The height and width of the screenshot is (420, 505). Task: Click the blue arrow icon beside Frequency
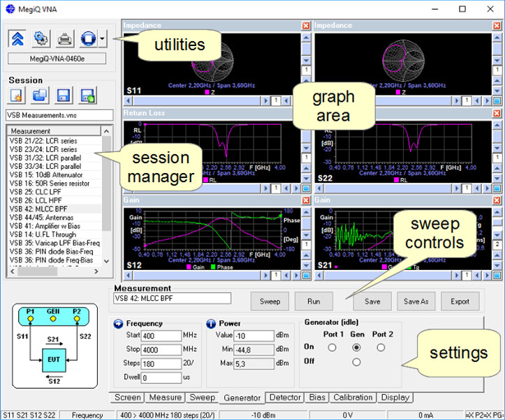(118, 324)
